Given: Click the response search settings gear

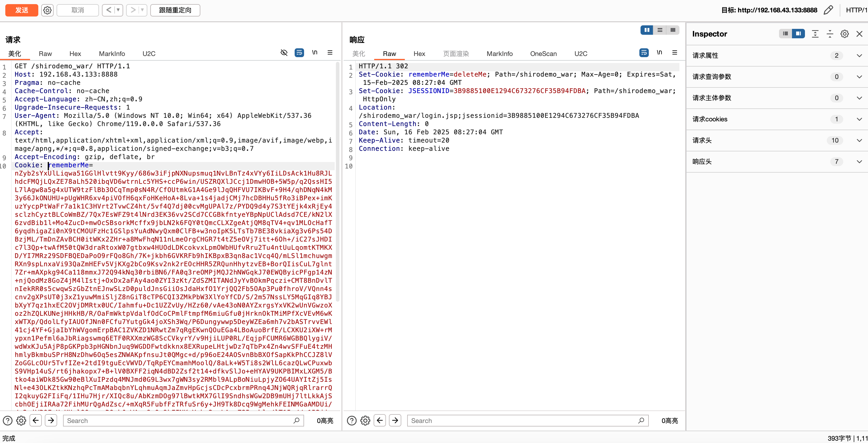Looking at the screenshot, I should click(x=365, y=420).
